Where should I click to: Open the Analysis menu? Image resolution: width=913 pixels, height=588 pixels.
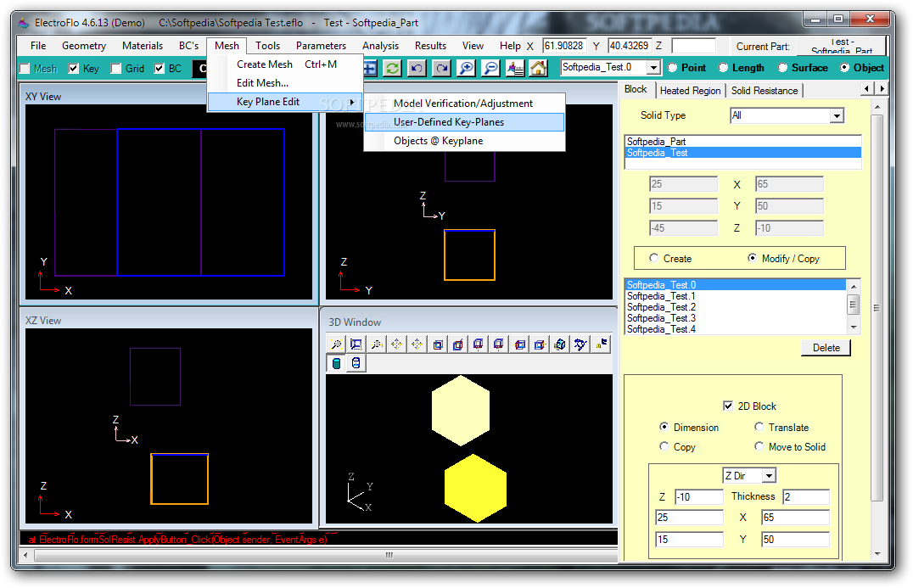[x=380, y=46]
